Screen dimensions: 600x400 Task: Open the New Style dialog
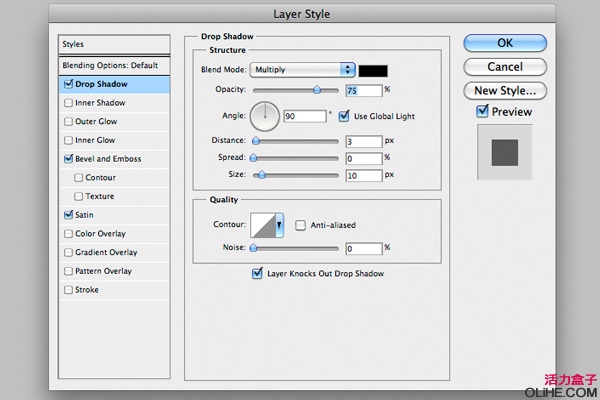505,91
